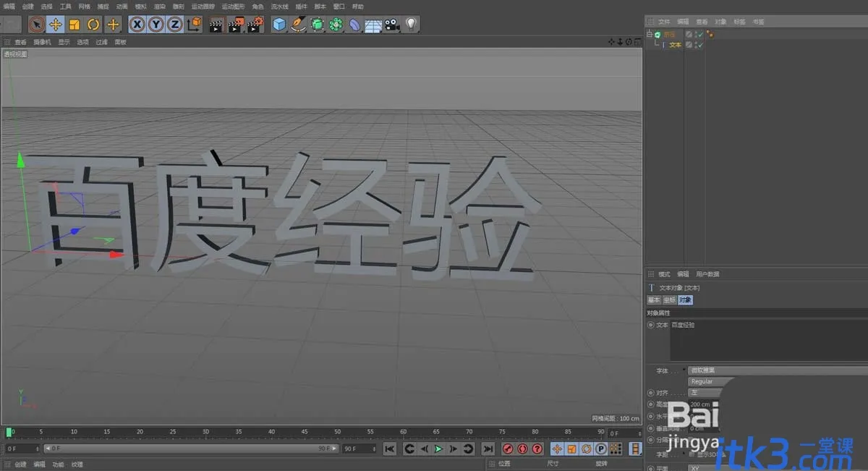Toggle 文本 object's enable checkmark
This screenshot has height=471, width=868.
click(699, 45)
